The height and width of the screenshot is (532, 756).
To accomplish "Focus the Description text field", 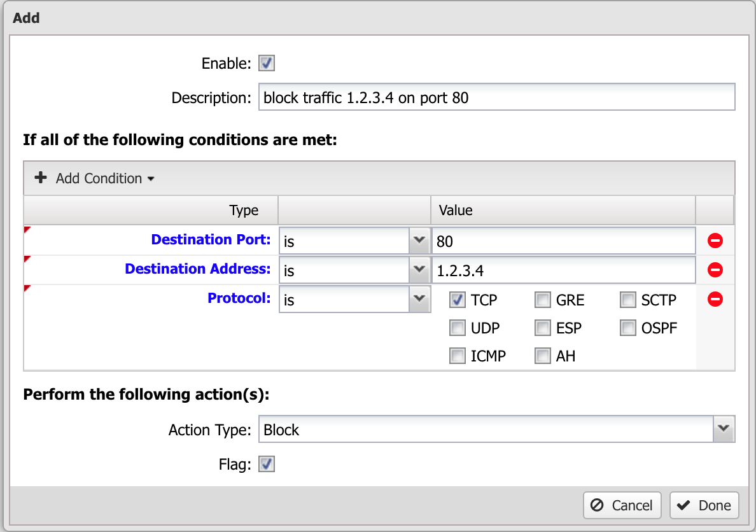I will (496, 97).
